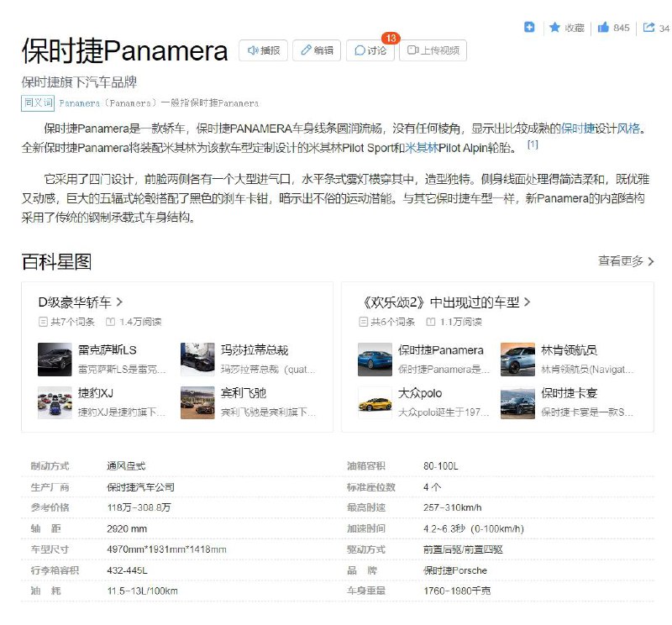Open the 雷克萨斯LS thumbnail image
Screen dimensions: 672x625
click(55, 360)
